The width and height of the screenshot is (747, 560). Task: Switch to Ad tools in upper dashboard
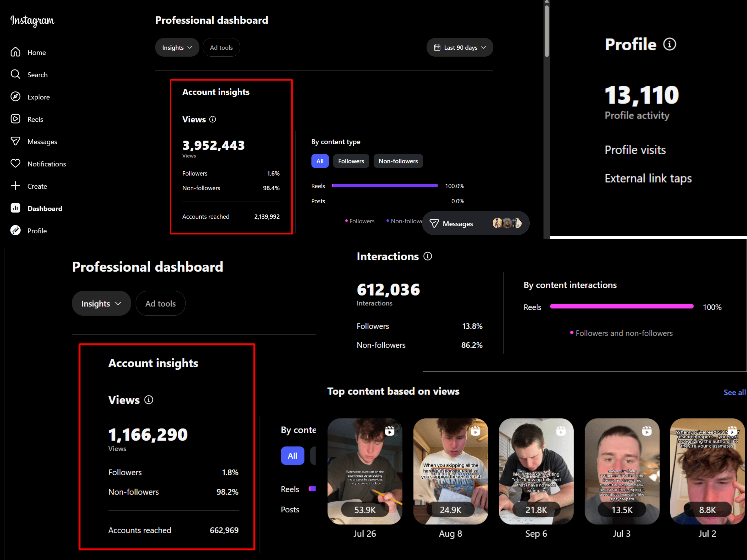(221, 47)
